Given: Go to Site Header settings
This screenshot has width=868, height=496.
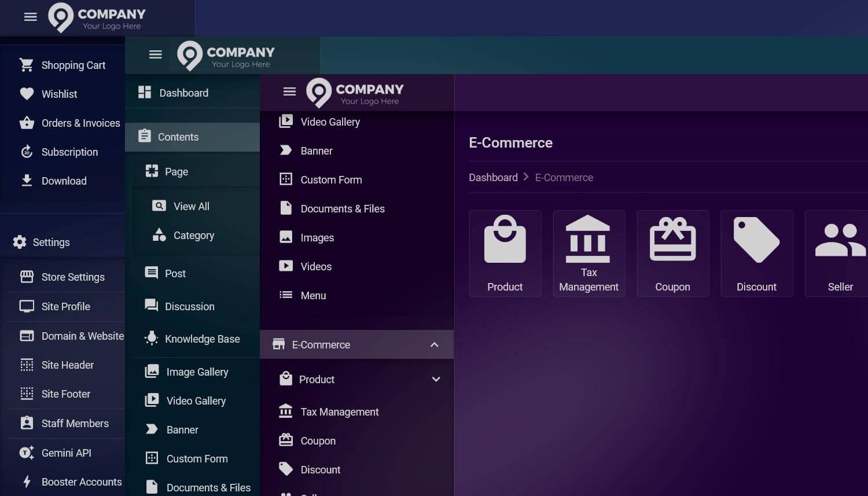Looking at the screenshot, I should tap(67, 365).
